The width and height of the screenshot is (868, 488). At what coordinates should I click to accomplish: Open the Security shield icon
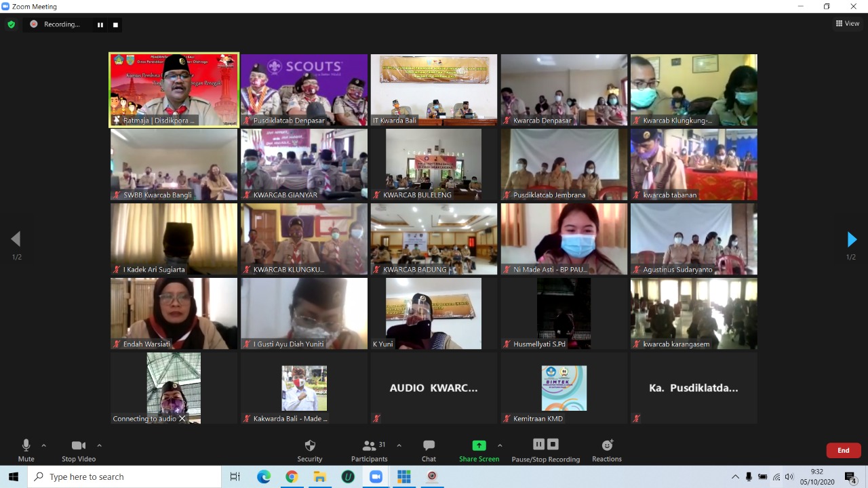pyautogui.click(x=310, y=446)
